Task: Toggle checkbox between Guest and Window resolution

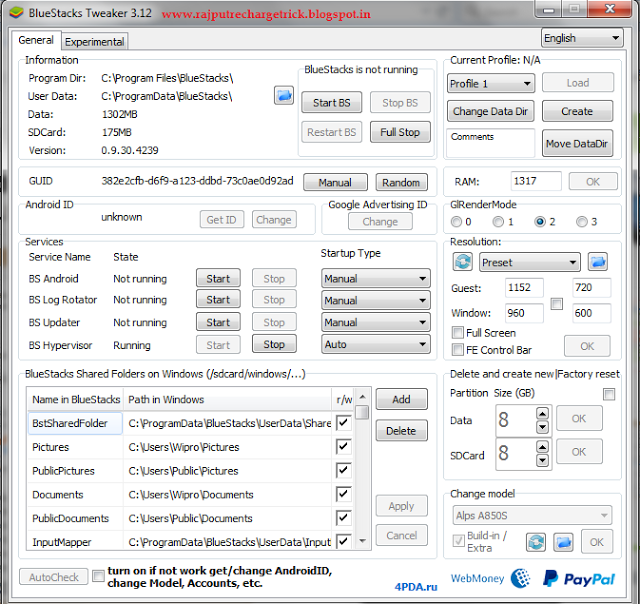Action: pos(557,304)
